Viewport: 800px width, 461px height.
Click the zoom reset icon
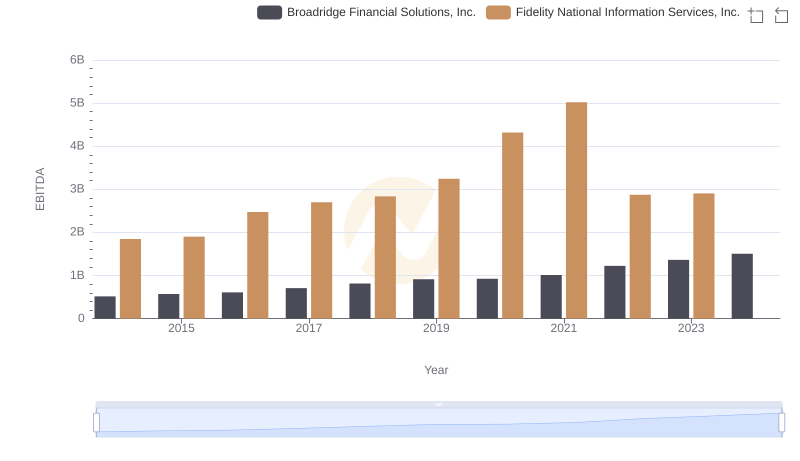(781, 15)
